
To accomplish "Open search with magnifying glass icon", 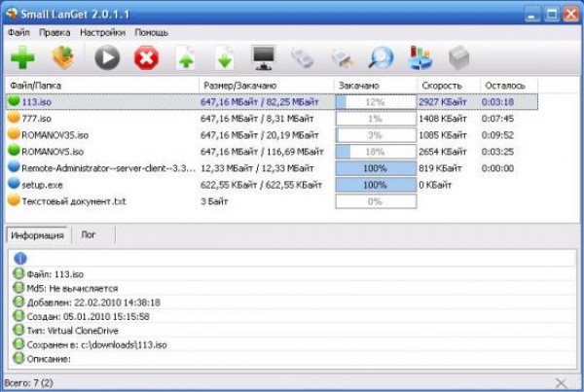I will [x=381, y=57].
